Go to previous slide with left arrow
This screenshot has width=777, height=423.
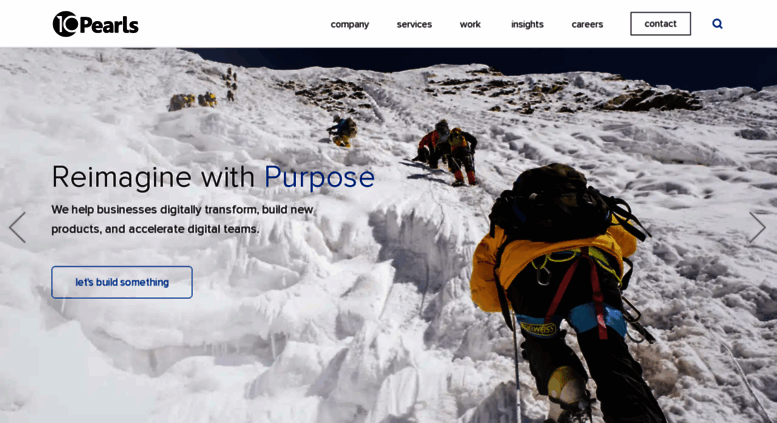(17, 227)
